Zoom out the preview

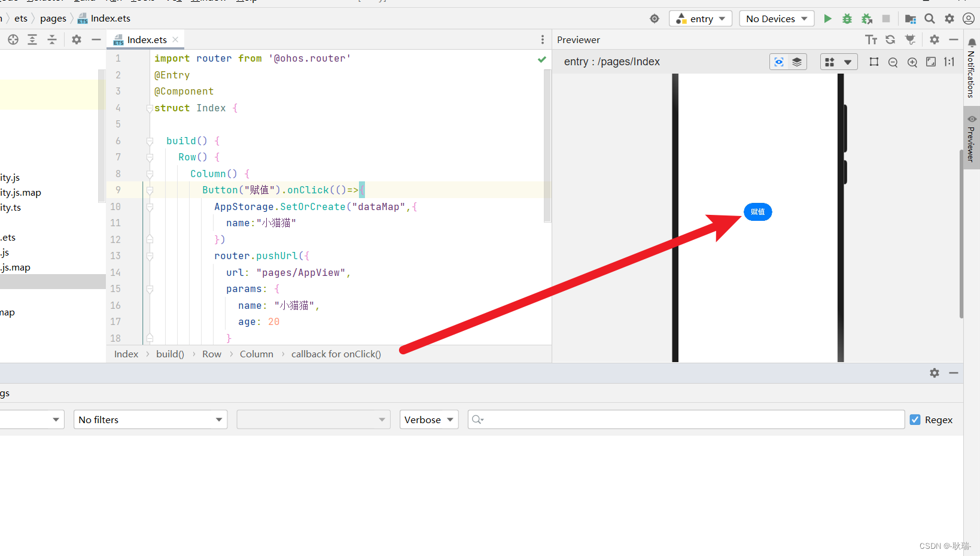click(893, 62)
